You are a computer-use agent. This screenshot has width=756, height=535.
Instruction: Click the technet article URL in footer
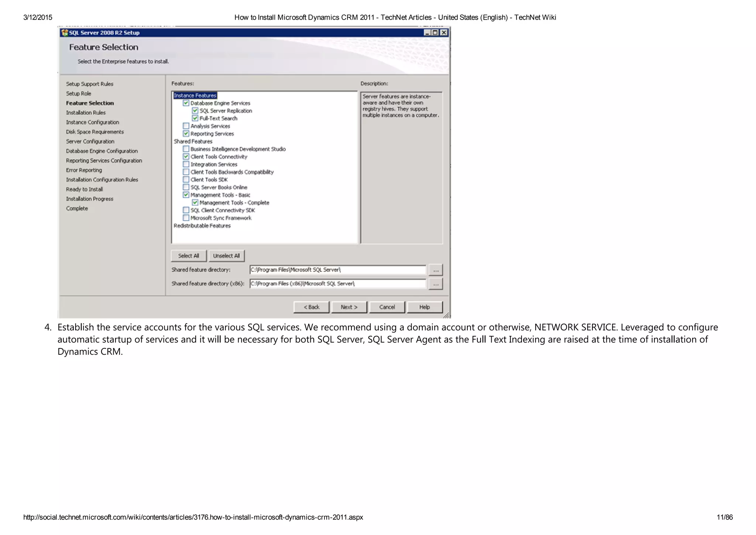click(x=193, y=517)
